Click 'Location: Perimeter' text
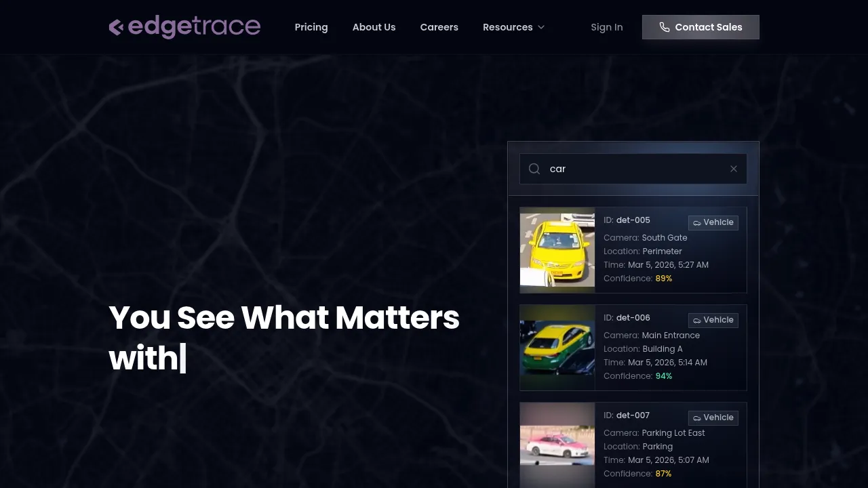 [643, 251]
